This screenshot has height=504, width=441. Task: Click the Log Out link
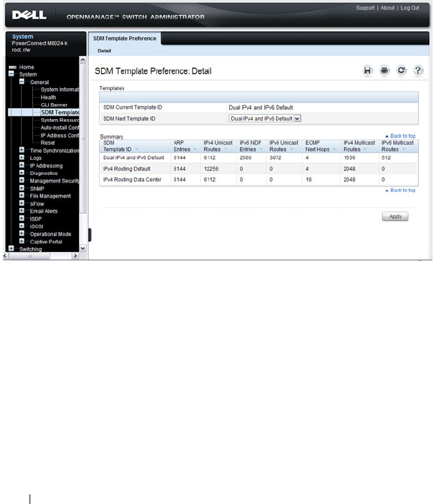tap(410, 8)
